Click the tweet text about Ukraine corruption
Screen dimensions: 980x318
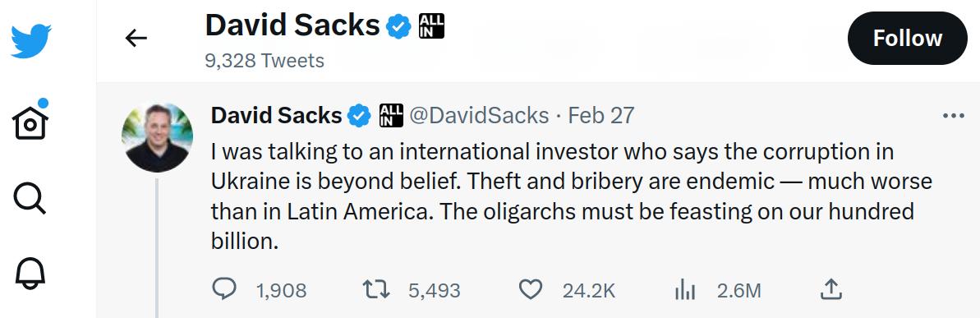tap(571, 196)
